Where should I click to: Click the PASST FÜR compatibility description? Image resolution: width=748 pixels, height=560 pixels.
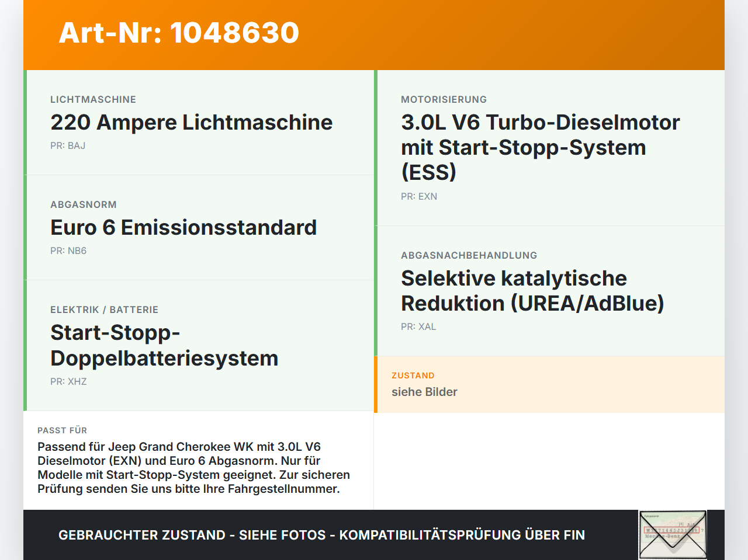click(x=194, y=468)
